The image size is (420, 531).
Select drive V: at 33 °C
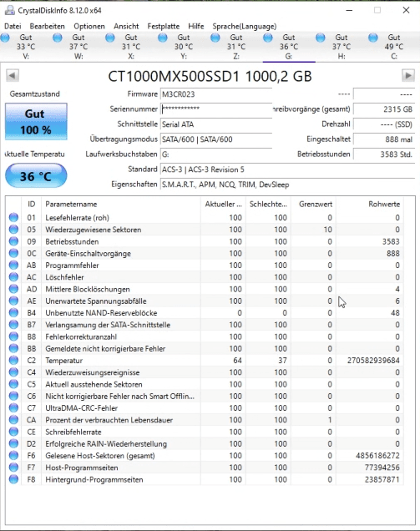tap(25, 47)
